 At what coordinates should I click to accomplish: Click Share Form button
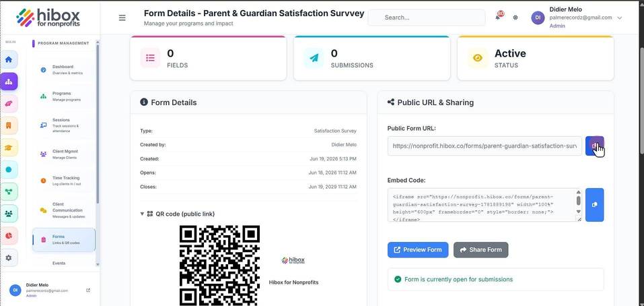480,249
